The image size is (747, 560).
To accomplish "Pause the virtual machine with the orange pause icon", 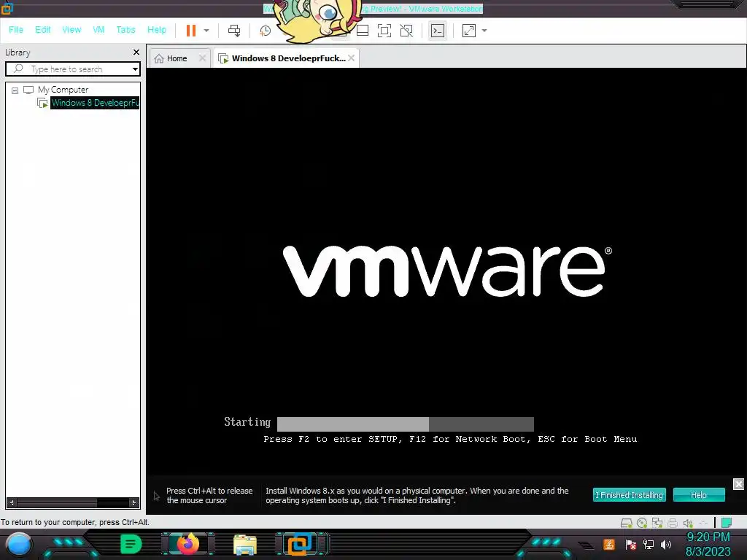I will coord(191,31).
